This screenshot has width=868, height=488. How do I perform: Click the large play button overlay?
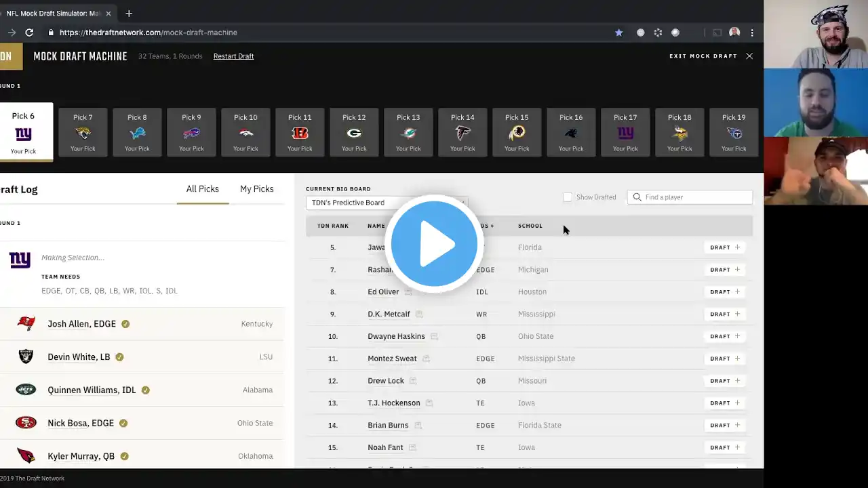coord(434,244)
